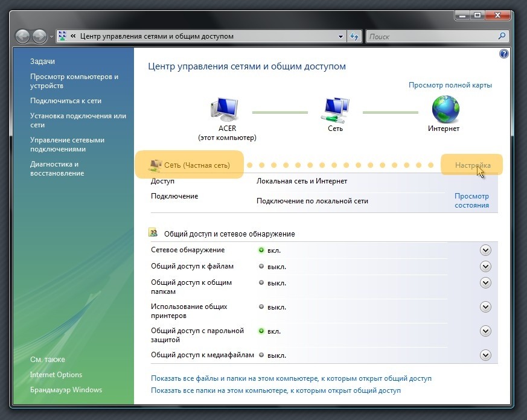Viewport: 527px width, 420px height.
Task: Expand the Общий доступ к файлам settings
Action: (x=485, y=267)
